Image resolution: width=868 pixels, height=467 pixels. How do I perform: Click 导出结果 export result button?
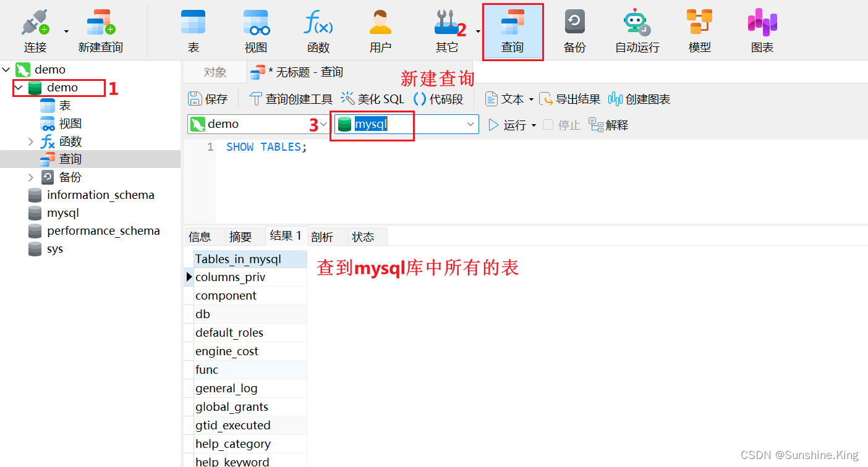click(569, 99)
